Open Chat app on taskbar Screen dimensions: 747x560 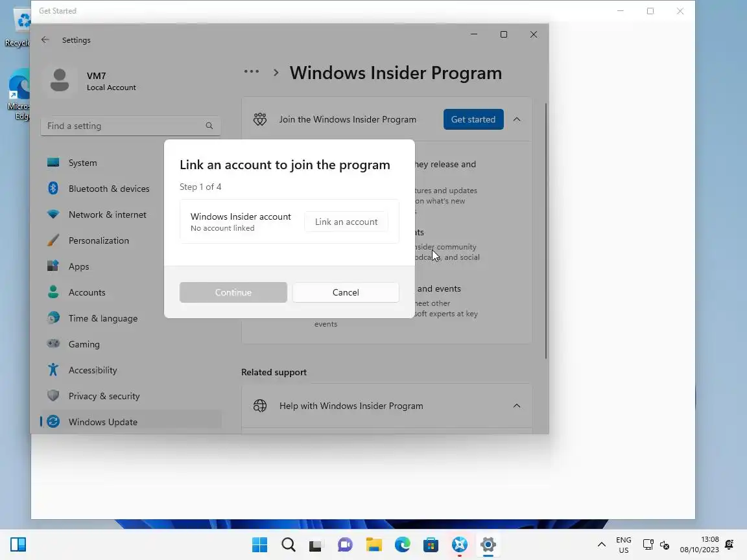[345, 544]
